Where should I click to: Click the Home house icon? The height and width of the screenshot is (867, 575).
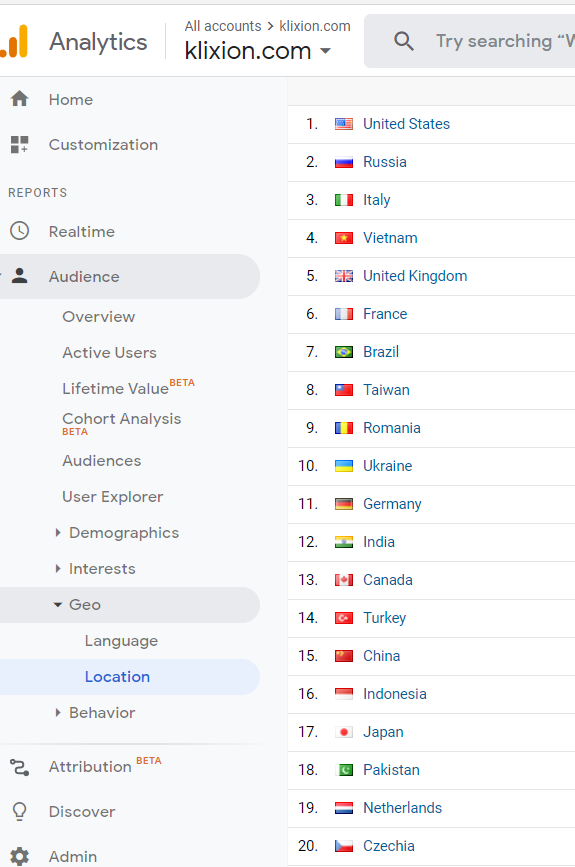point(19,98)
